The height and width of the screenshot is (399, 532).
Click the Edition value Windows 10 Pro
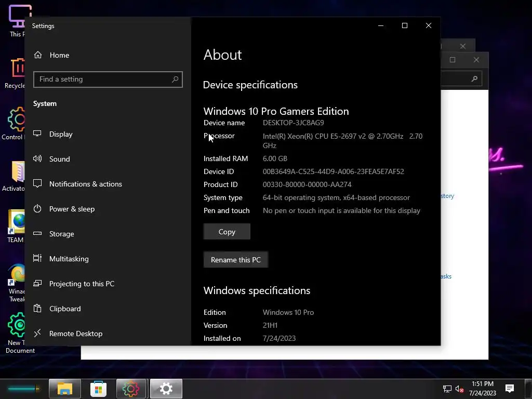(x=288, y=312)
